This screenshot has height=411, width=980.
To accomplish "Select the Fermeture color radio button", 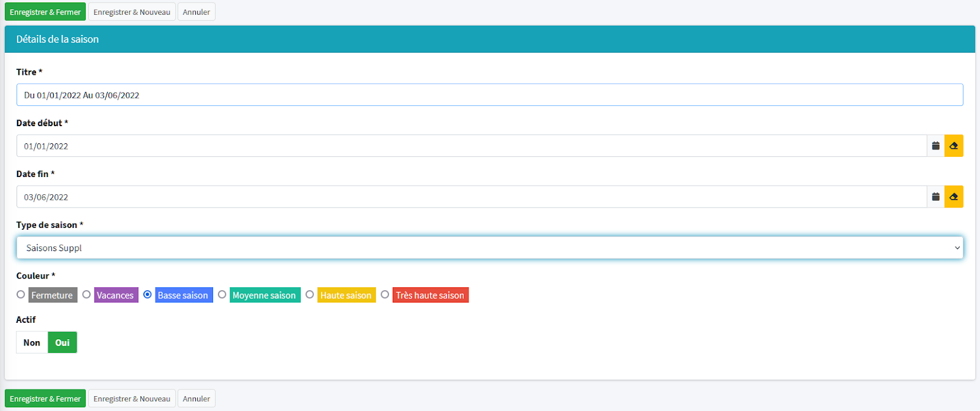I will (21, 295).
